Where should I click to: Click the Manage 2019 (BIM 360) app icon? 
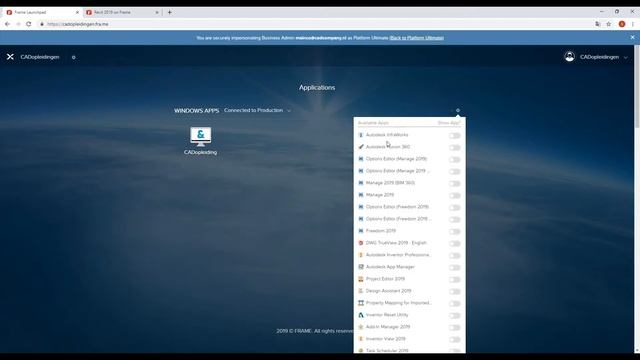point(361,183)
